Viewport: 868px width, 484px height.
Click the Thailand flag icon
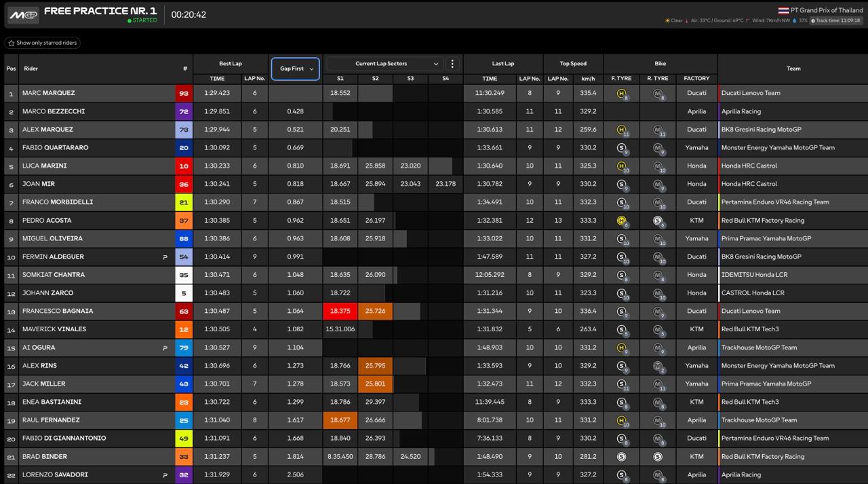point(783,10)
